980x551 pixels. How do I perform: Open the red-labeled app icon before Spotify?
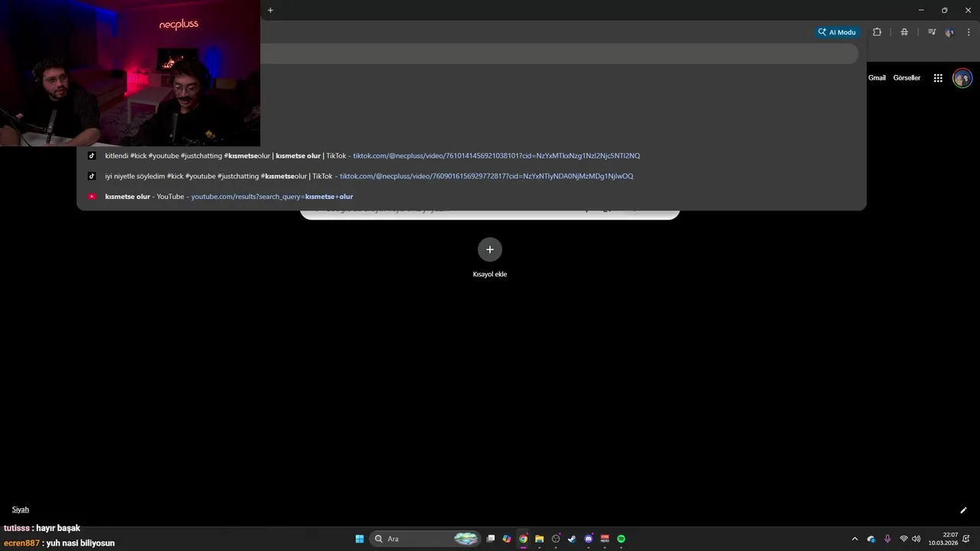click(605, 539)
